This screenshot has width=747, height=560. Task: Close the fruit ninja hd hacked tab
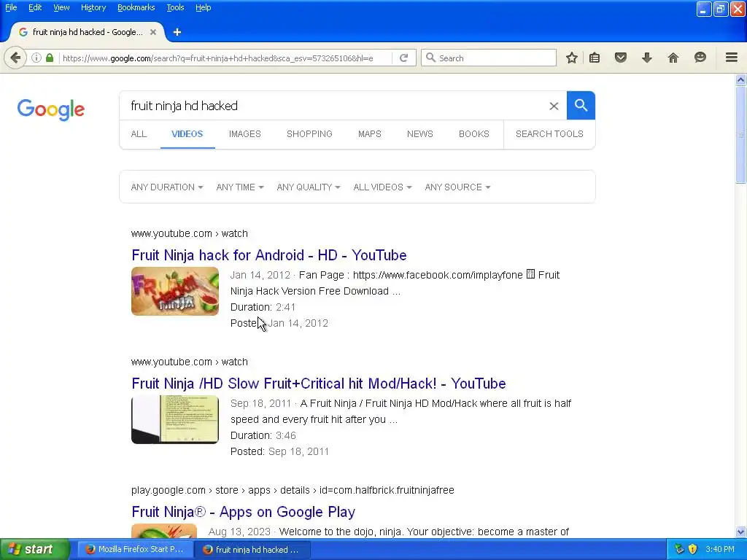tap(153, 32)
